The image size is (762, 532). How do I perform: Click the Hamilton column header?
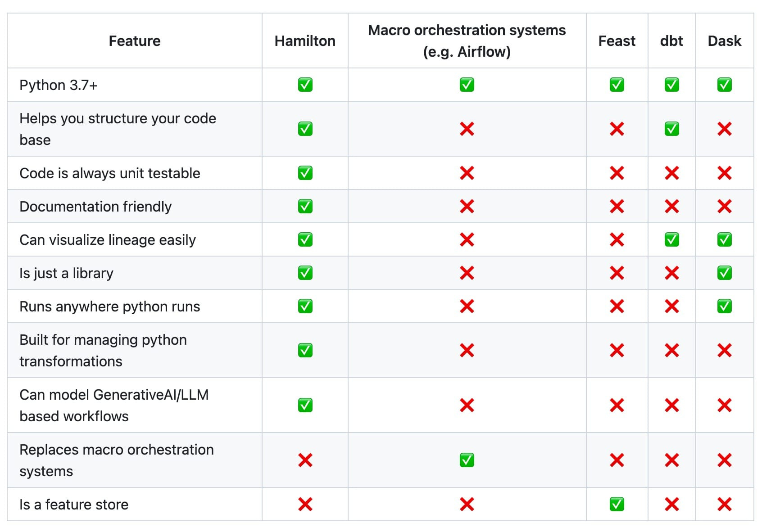(305, 41)
